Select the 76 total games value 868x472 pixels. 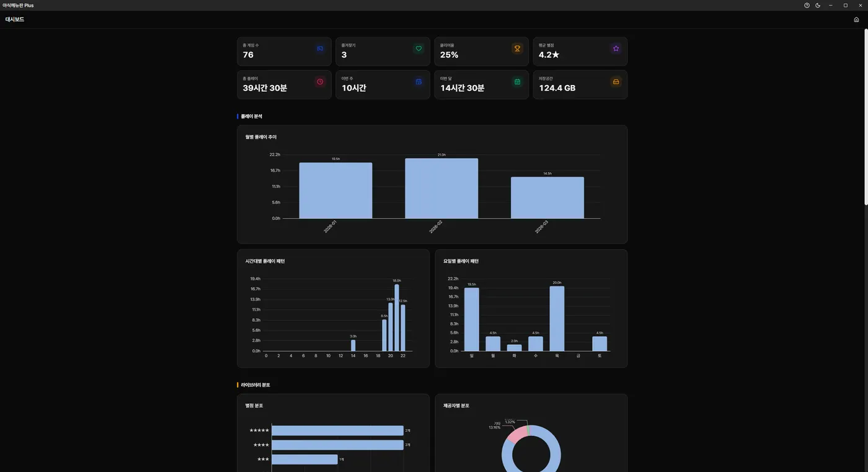tap(248, 55)
